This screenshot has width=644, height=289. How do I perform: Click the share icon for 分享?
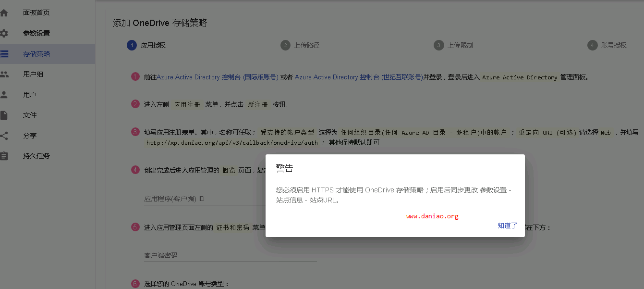tap(4, 136)
